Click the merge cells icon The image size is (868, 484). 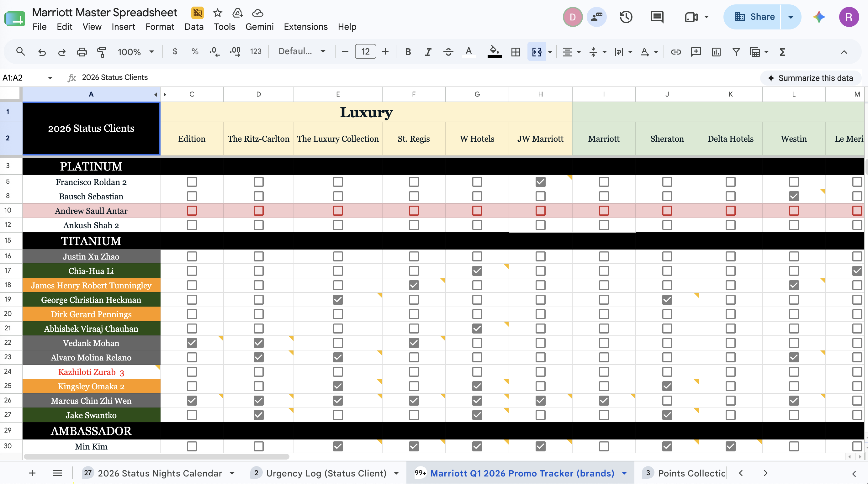click(x=537, y=52)
